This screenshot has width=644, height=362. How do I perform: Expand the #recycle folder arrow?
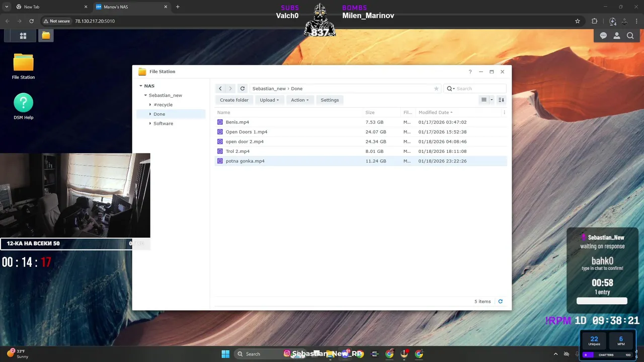coord(150,105)
